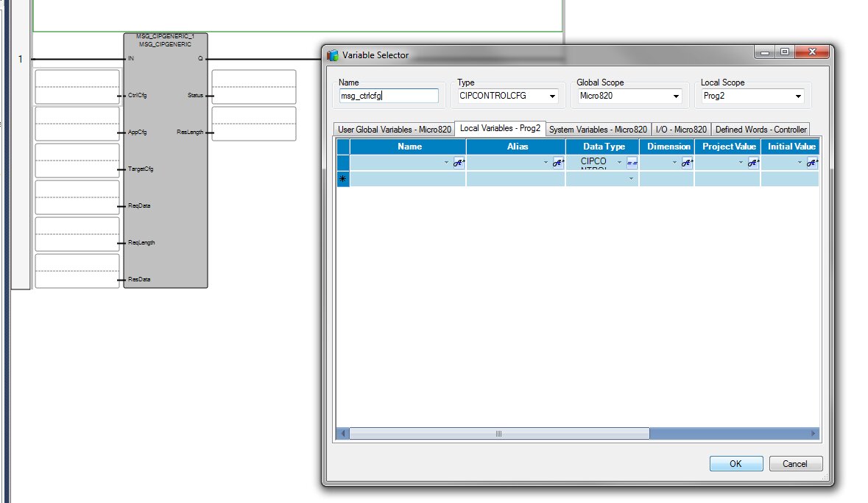Expand the Project Value filter dropdown arrow
This screenshot has height=503, width=868.
(741, 162)
